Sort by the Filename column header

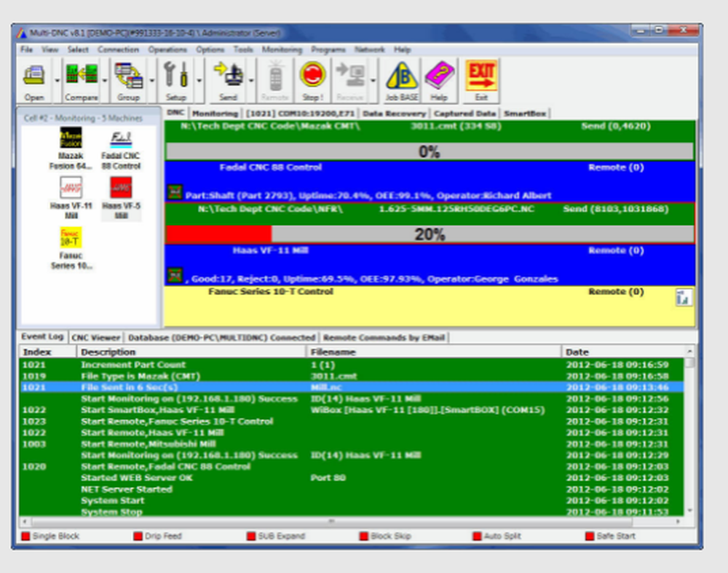tap(434, 352)
